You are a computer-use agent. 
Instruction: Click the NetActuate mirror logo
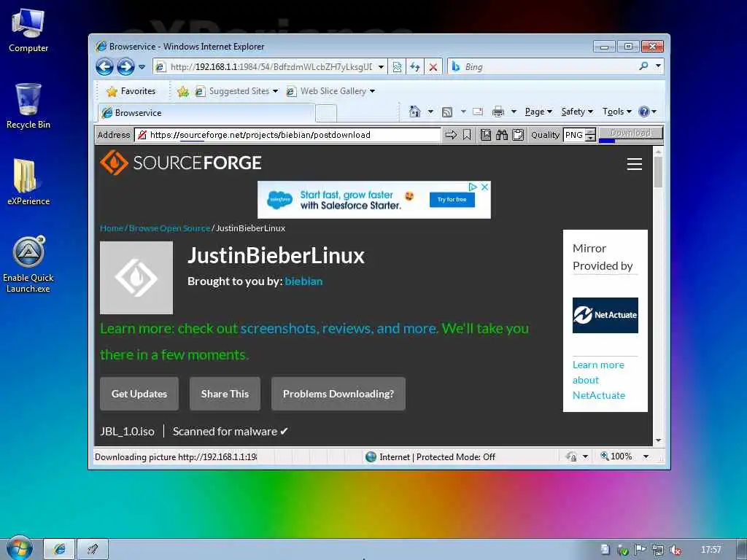click(605, 315)
